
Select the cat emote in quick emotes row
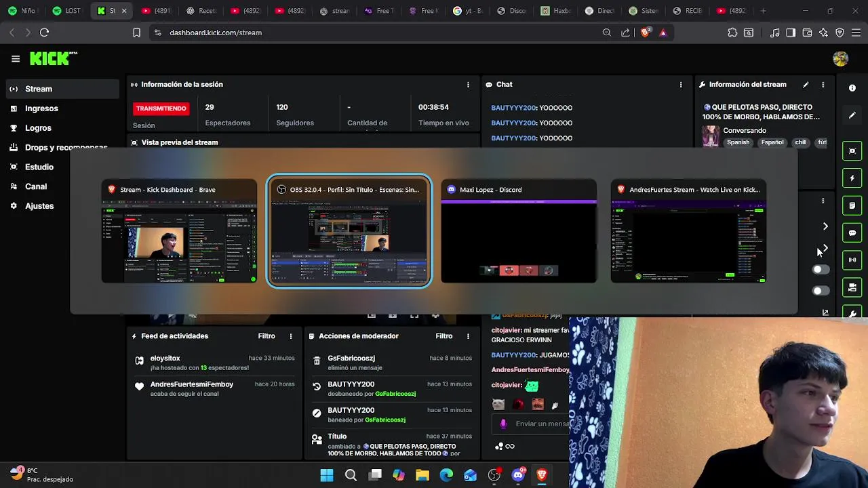click(x=498, y=405)
